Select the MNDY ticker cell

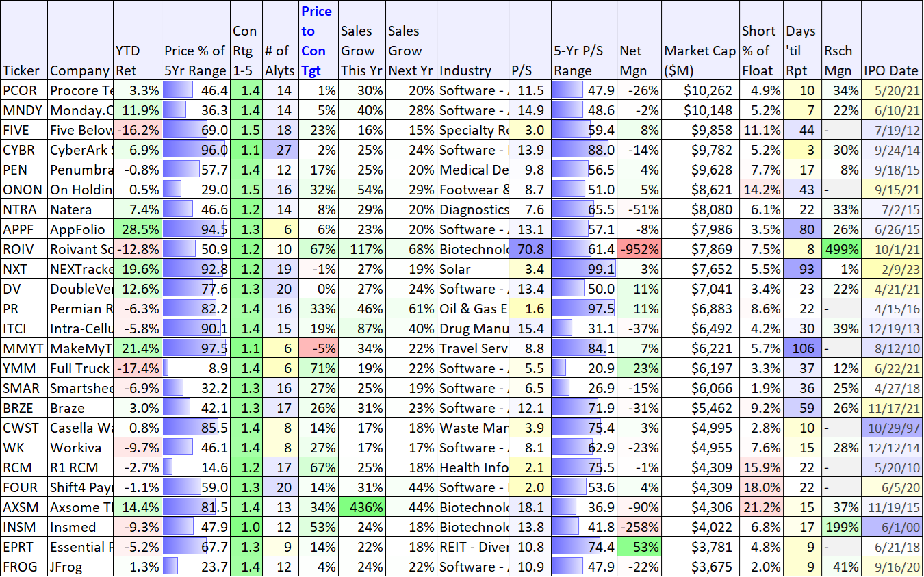[24, 110]
